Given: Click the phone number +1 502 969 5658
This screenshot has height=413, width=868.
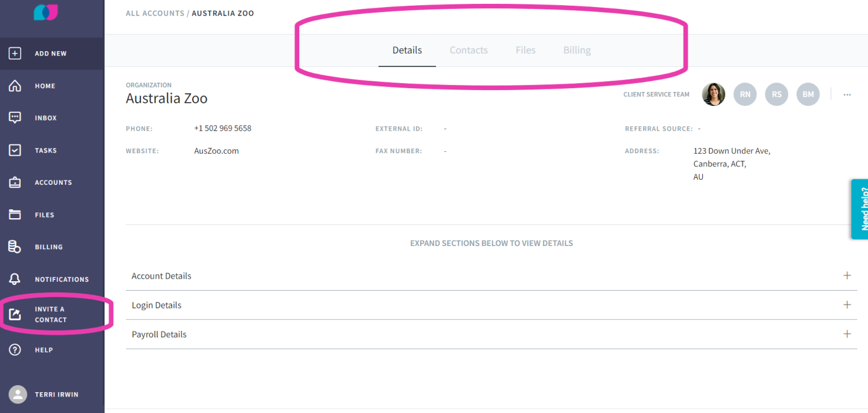Looking at the screenshot, I should pos(222,128).
